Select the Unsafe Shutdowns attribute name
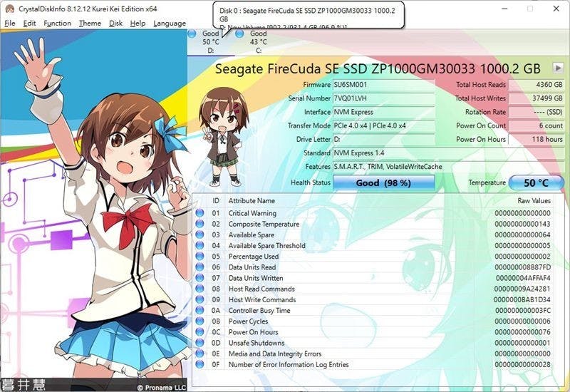 click(256, 343)
